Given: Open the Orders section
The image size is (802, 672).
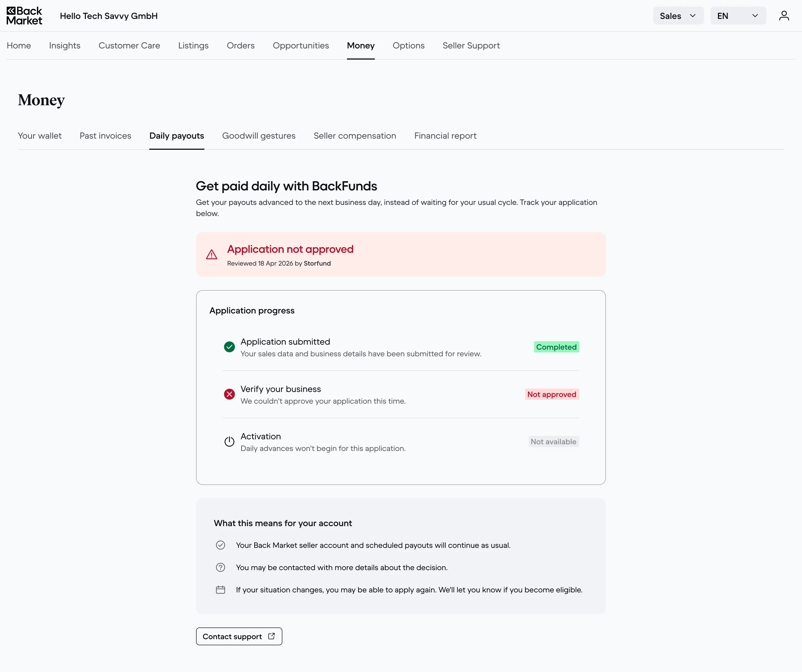Looking at the screenshot, I should pyautogui.click(x=241, y=45).
